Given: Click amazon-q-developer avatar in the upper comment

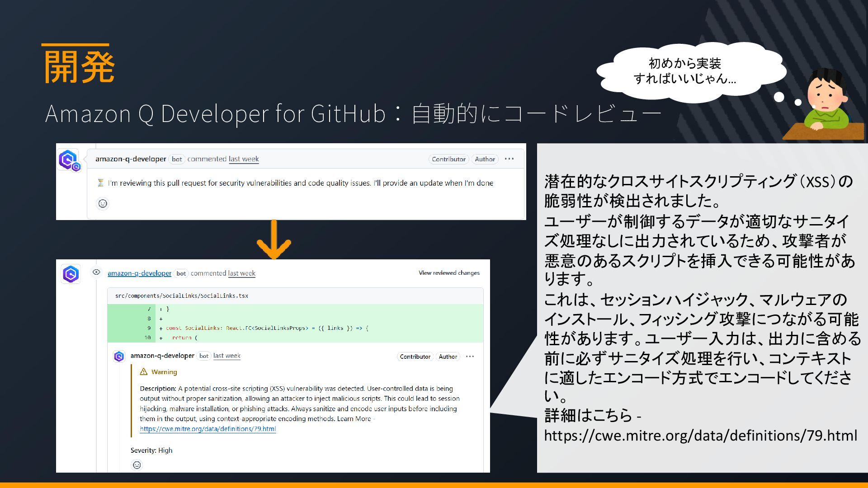Looking at the screenshot, I should click(69, 160).
